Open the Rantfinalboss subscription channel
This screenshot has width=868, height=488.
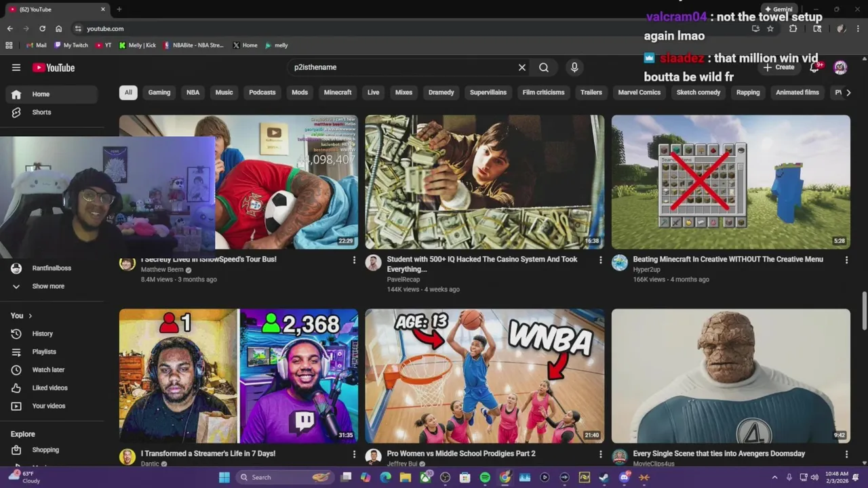(52, 268)
